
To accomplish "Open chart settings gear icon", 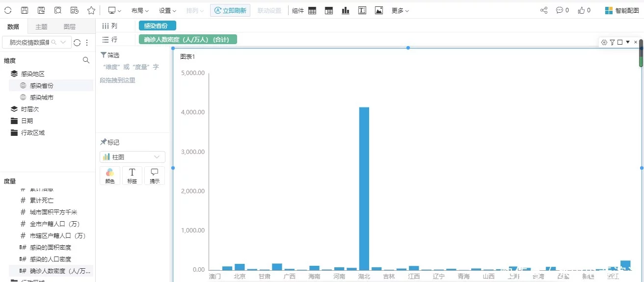I will pyautogui.click(x=604, y=43).
